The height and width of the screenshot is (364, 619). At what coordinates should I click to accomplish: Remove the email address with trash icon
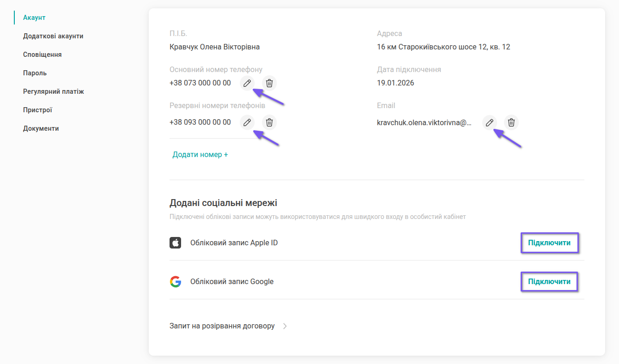pos(511,122)
